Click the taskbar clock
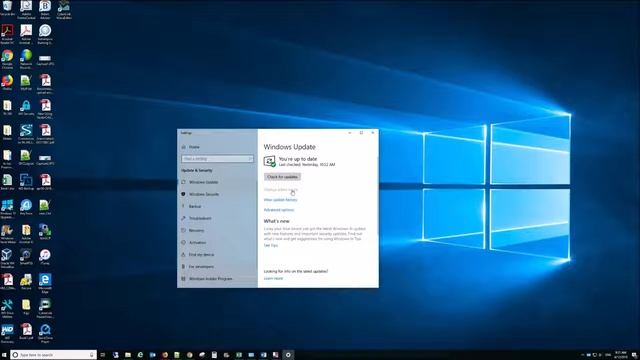The width and height of the screenshot is (640, 360). pyautogui.click(x=621, y=355)
